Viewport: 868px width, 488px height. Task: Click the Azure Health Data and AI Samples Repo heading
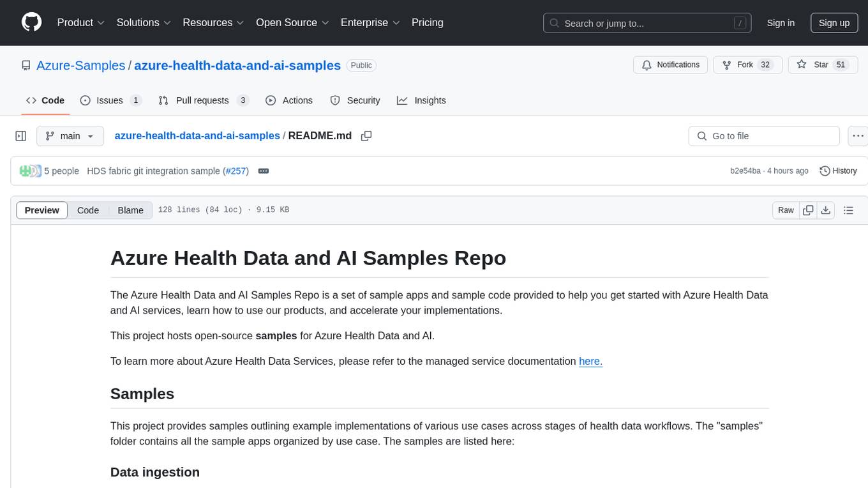(308, 258)
